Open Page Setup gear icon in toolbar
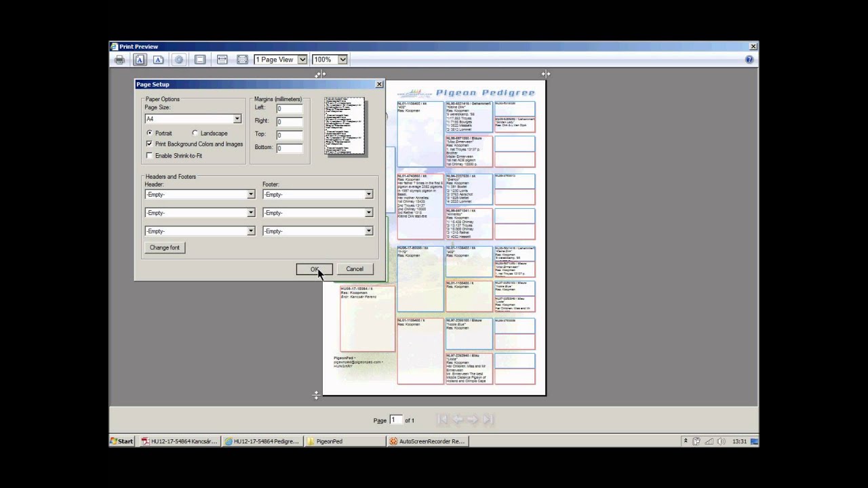The width and height of the screenshot is (868, 488). pos(179,60)
